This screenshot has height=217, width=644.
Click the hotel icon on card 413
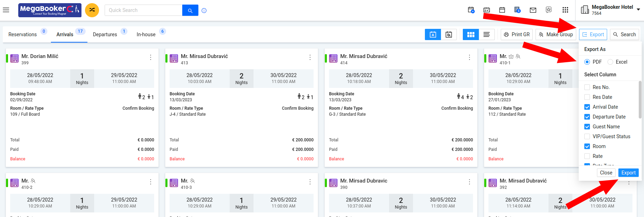(174, 58)
